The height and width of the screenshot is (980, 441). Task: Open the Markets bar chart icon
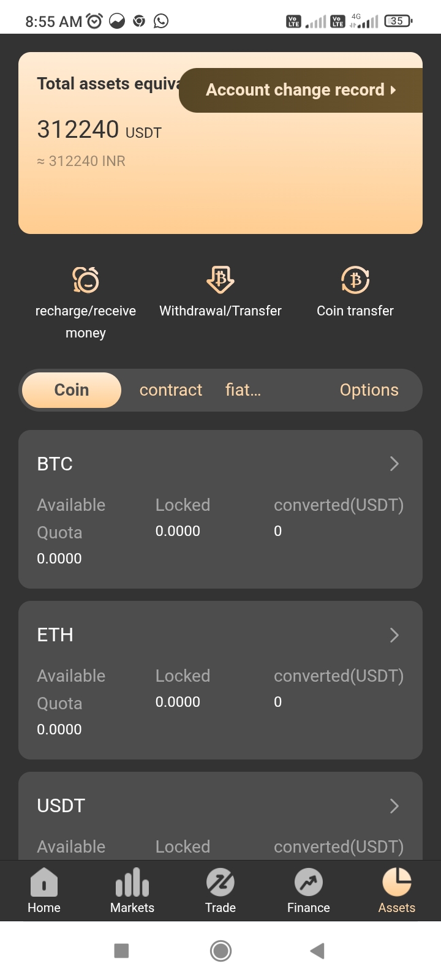click(x=132, y=883)
